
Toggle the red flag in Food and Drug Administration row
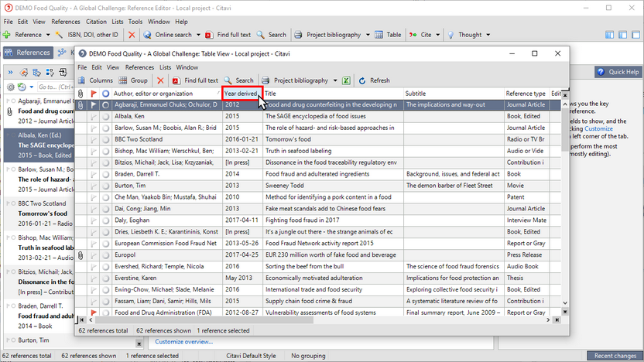pyautogui.click(x=94, y=312)
